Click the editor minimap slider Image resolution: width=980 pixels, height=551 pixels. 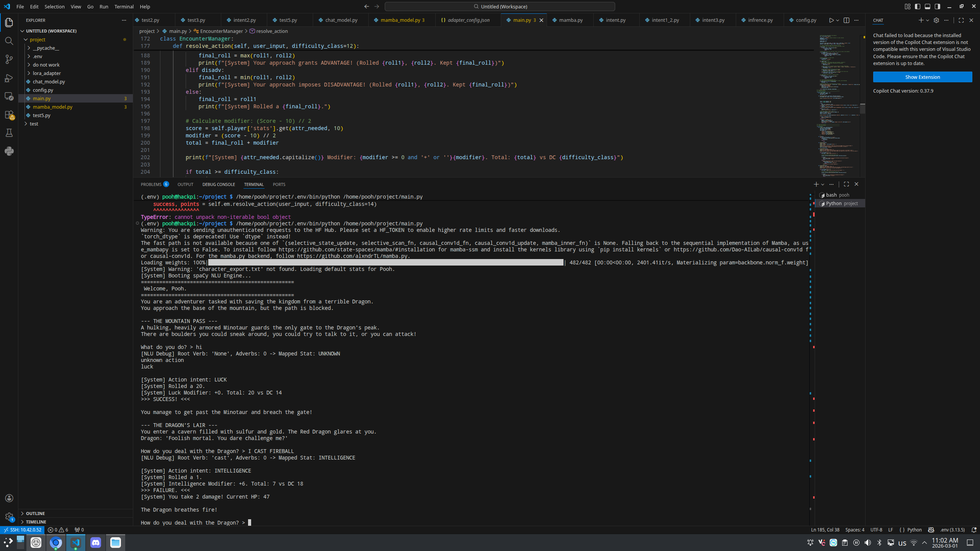coord(862,109)
